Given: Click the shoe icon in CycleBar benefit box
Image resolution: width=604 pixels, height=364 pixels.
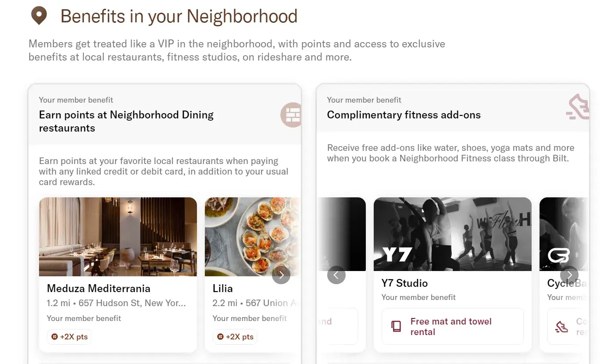Looking at the screenshot, I should (x=561, y=327).
